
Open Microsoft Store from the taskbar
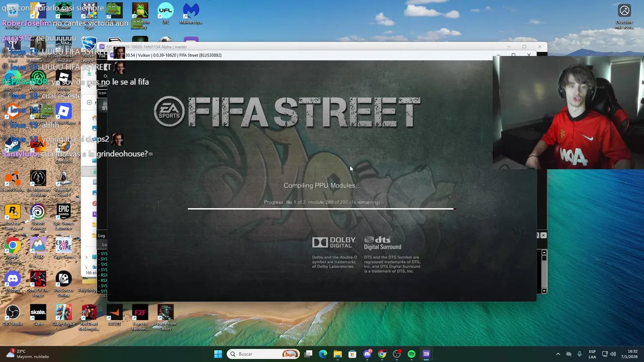point(352,354)
